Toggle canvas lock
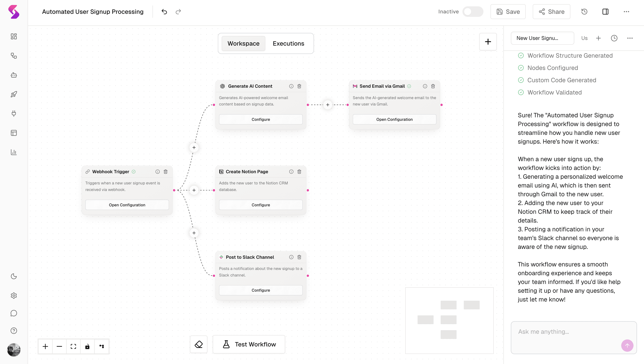 tap(87, 346)
